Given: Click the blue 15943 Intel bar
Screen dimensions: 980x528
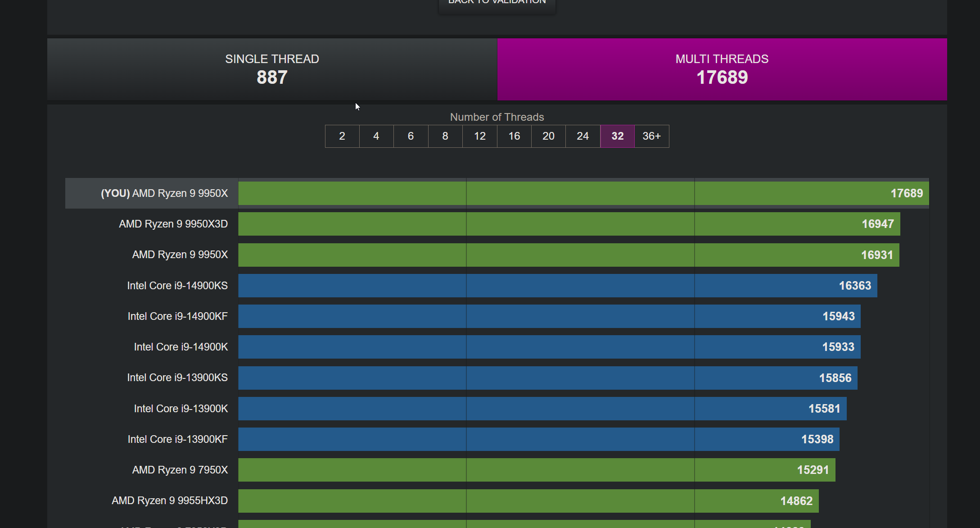Looking at the screenshot, I should point(549,316).
